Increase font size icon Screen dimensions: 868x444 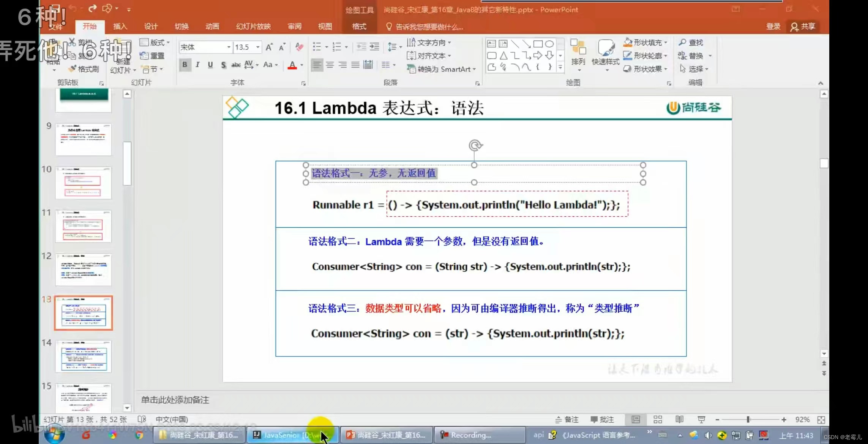[x=269, y=47]
